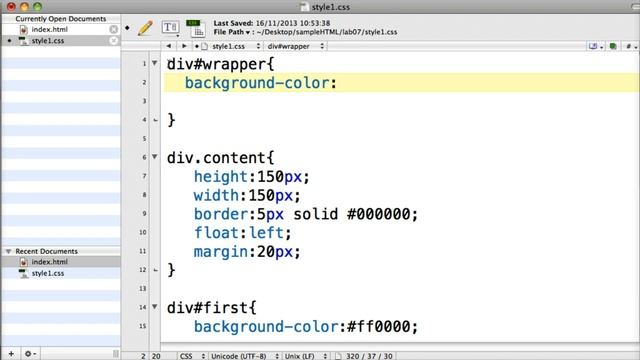Click the index.html file icon in Open Documents
The width and height of the screenshot is (640, 360).
click(24, 29)
